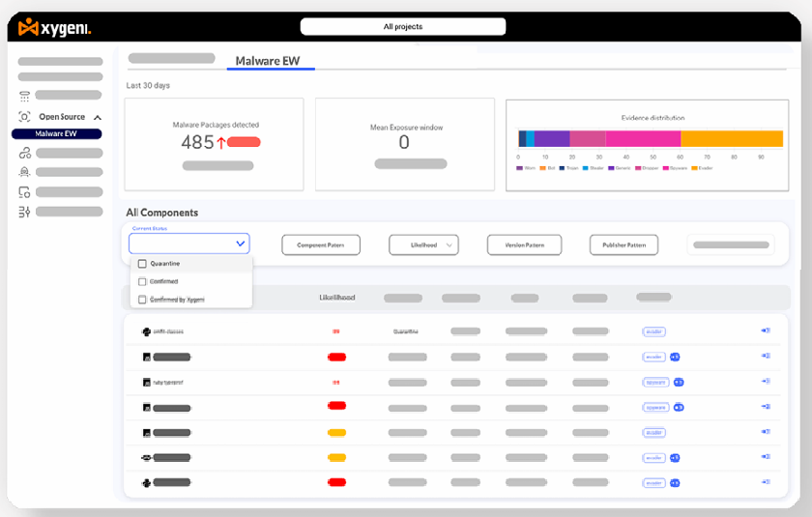812x517 pixels.
Task: Collapse the Open Source sidebar section
Action: pos(98,117)
